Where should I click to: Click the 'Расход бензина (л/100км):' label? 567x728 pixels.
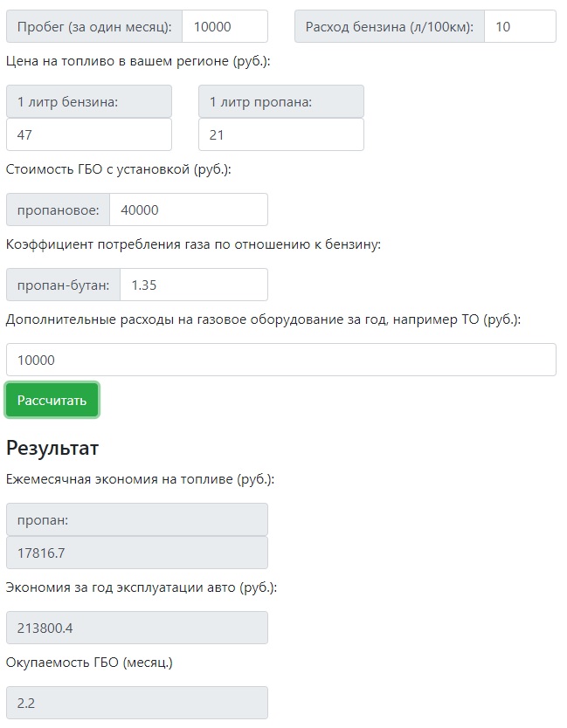[x=390, y=26]
